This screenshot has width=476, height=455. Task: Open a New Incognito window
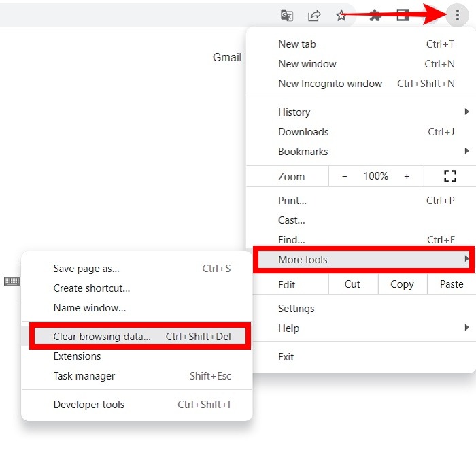pos(361,84)
